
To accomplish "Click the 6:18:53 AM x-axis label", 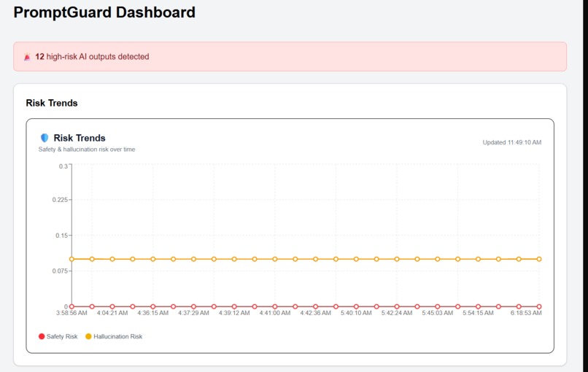I will [x=526, y=313].
